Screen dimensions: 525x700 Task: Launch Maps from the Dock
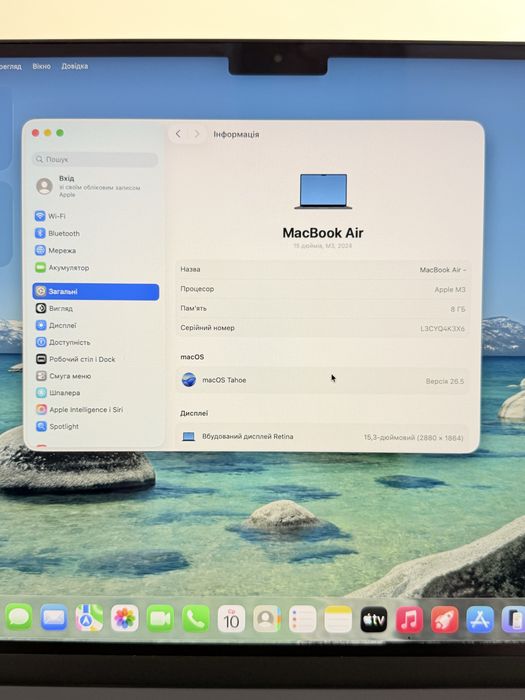(x=89, y=618)
